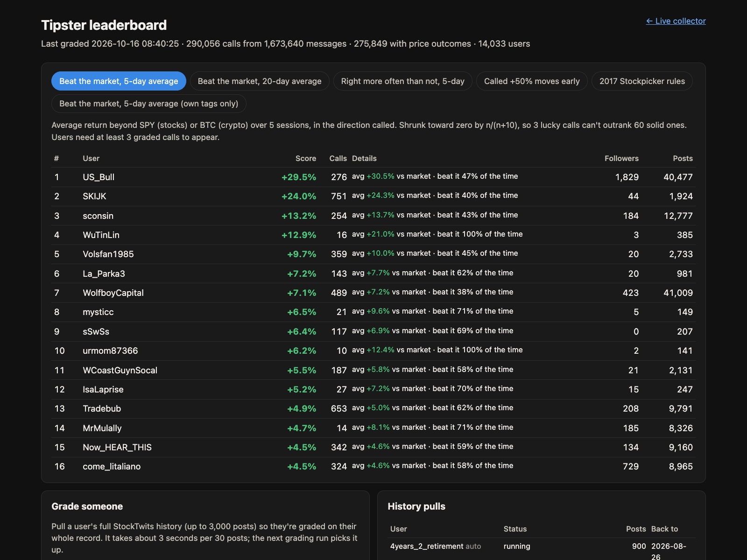Image resolution: width=747 pixels, height=560 pixels.
Task: Select 'Right more often than not, 5-day' tab
Action: 402,81
